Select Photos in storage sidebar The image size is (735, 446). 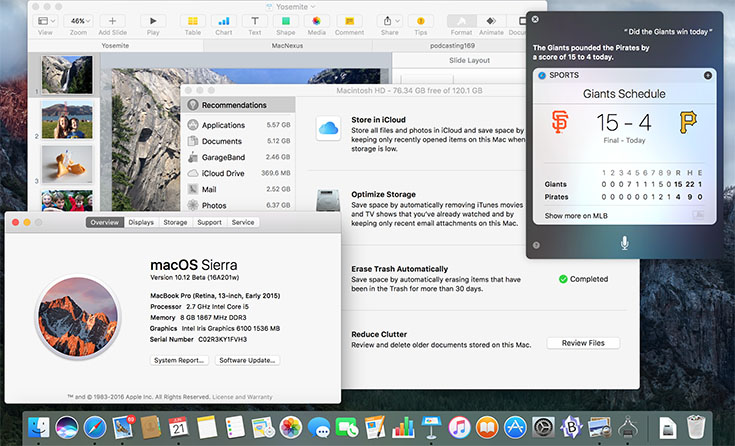click(x=238, y=205)
